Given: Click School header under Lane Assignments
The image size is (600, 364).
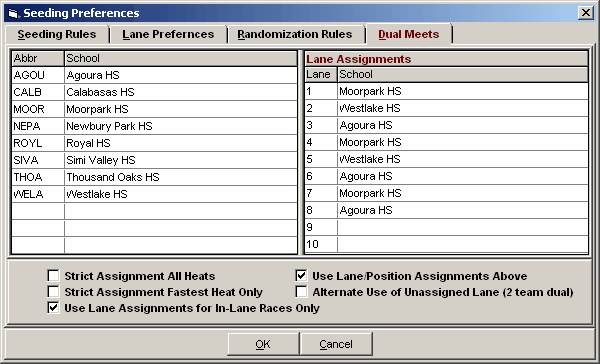Looking at the screenshot, I should (x=463, y=74).
